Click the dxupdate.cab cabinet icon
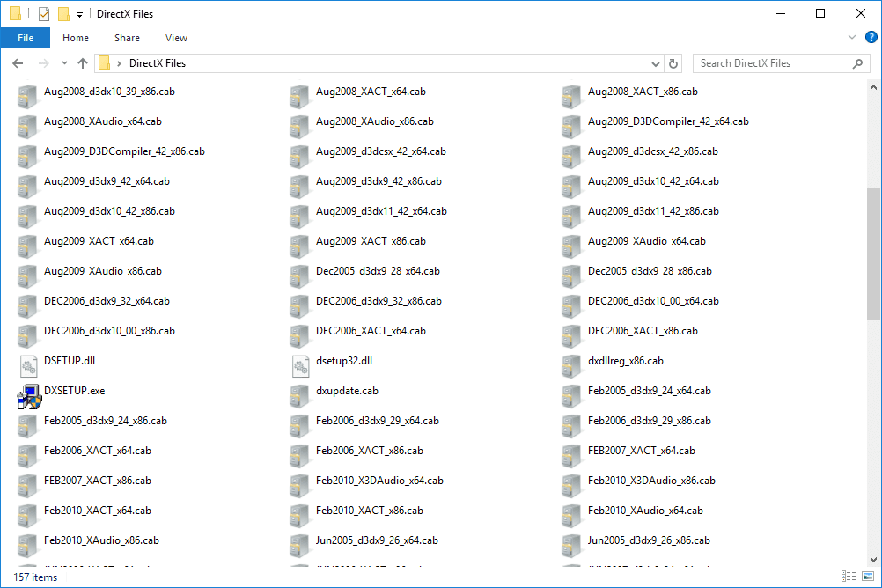 (x=301, y=392)
